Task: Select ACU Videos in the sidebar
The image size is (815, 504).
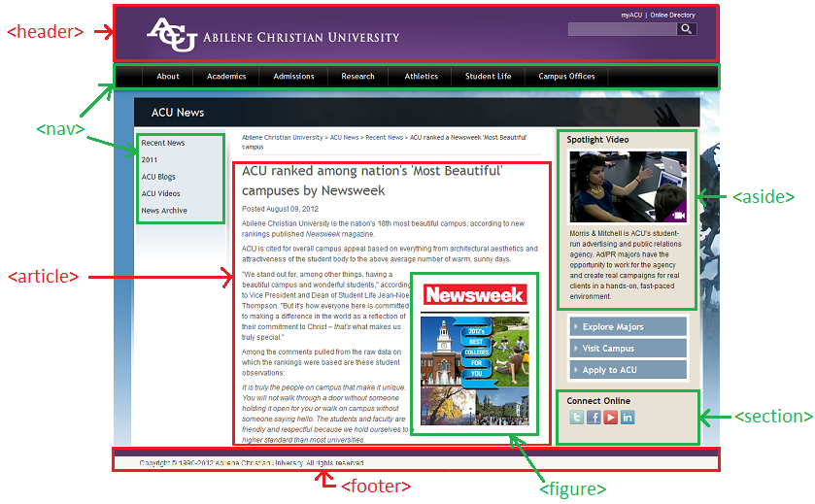Action: click(x=160, y=194)
